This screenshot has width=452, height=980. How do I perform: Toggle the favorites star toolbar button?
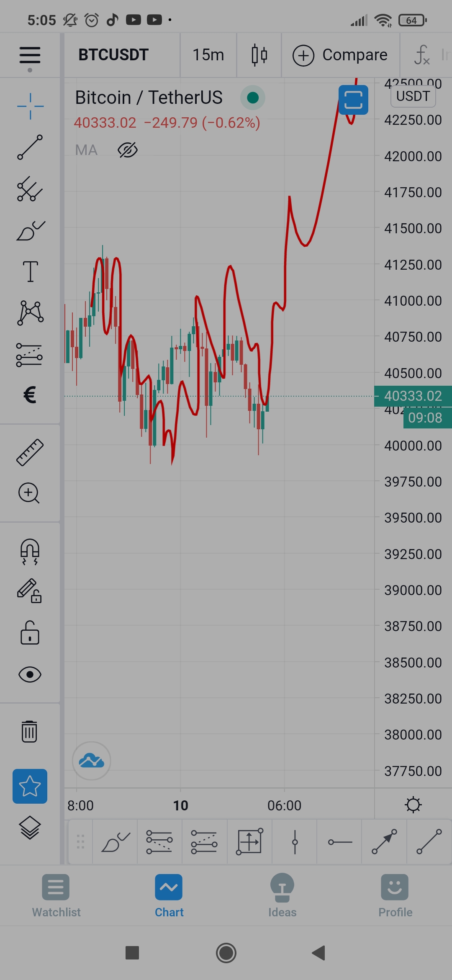(30, 786)
